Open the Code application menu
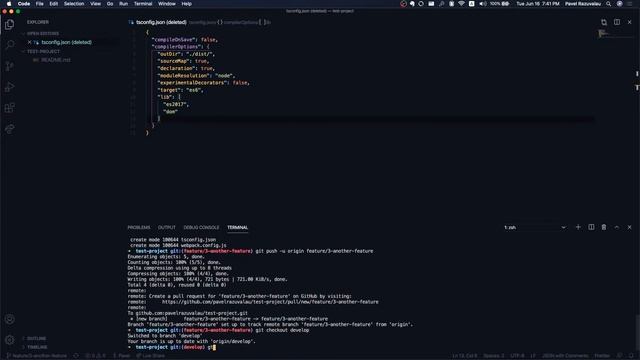640x360 pixels. coord(24,4)
